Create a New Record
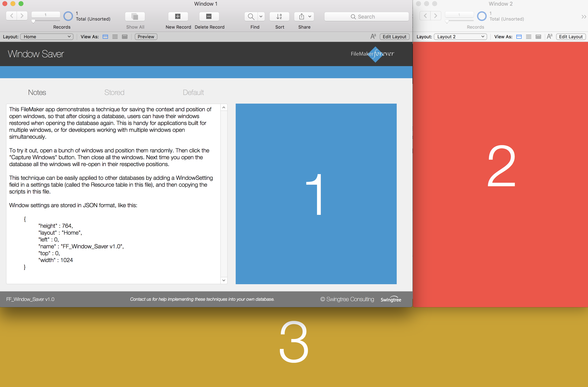 178,17
